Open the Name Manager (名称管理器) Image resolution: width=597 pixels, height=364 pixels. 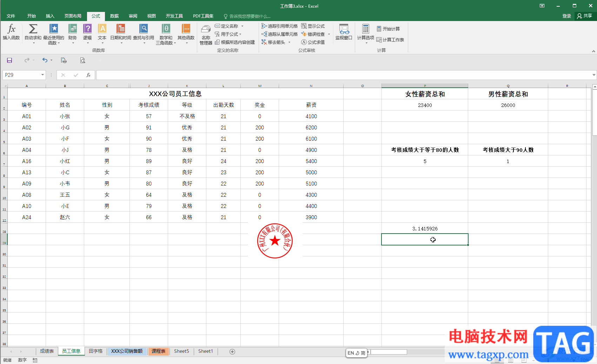tap(206, 35)
